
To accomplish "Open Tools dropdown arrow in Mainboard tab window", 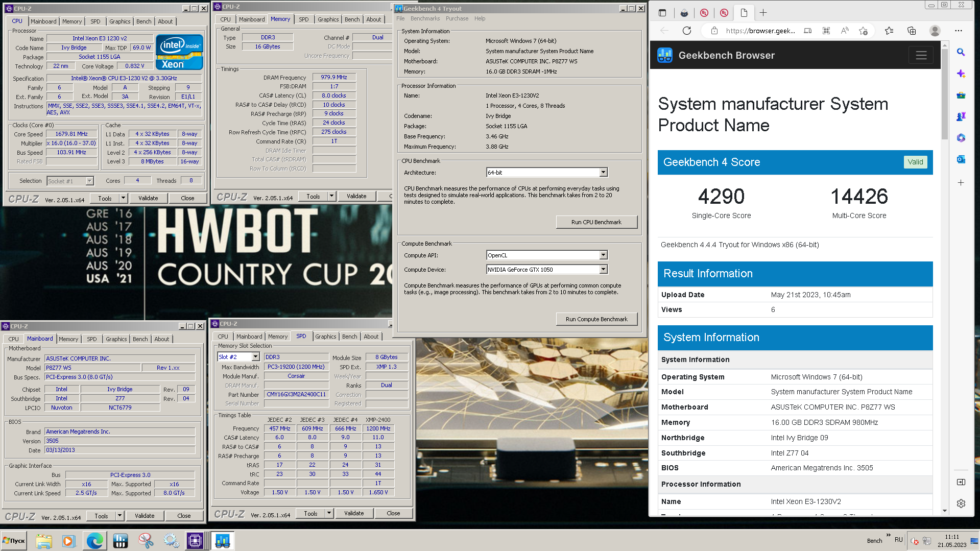I will [119, 516].
